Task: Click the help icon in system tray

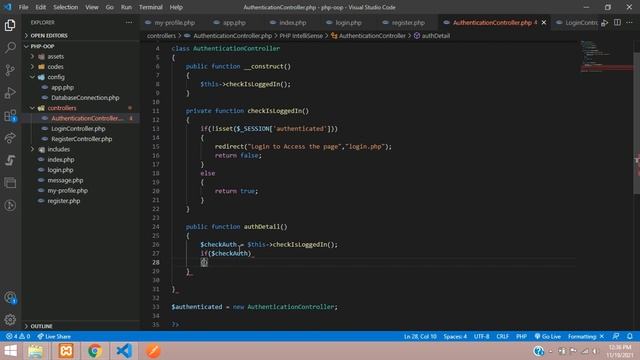Action: [x=538, y=351]
